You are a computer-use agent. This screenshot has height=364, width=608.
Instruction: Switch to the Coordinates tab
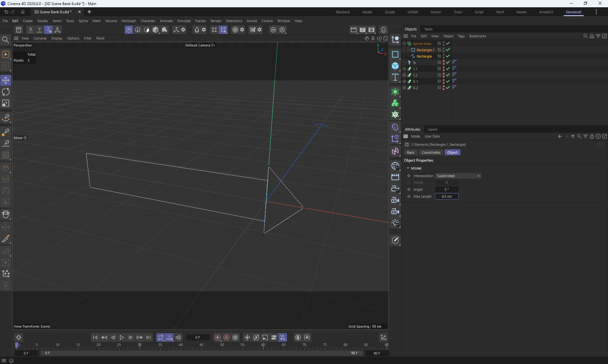click(x=431, y=152)
